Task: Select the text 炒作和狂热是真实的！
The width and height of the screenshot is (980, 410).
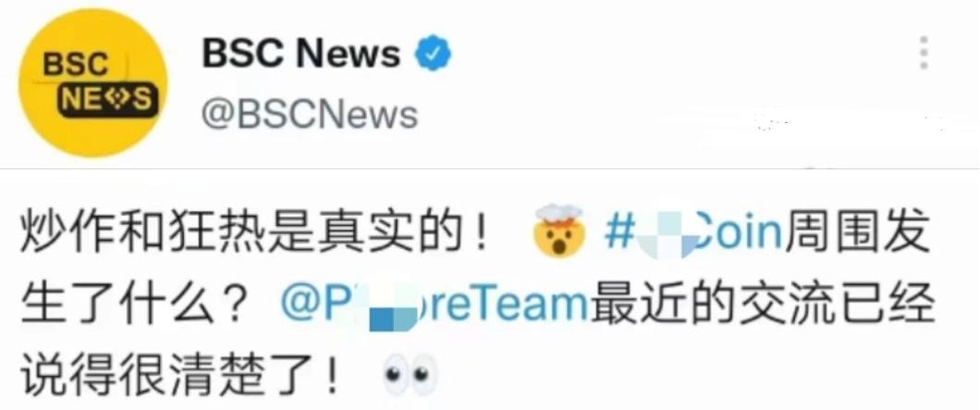Action: (258, 233)
